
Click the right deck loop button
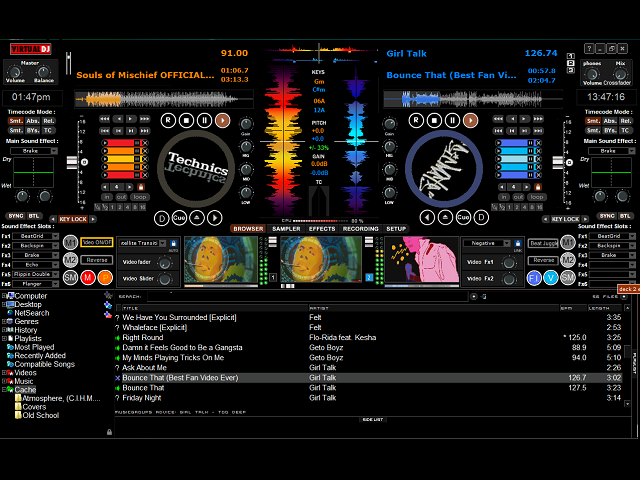point(536,197)
